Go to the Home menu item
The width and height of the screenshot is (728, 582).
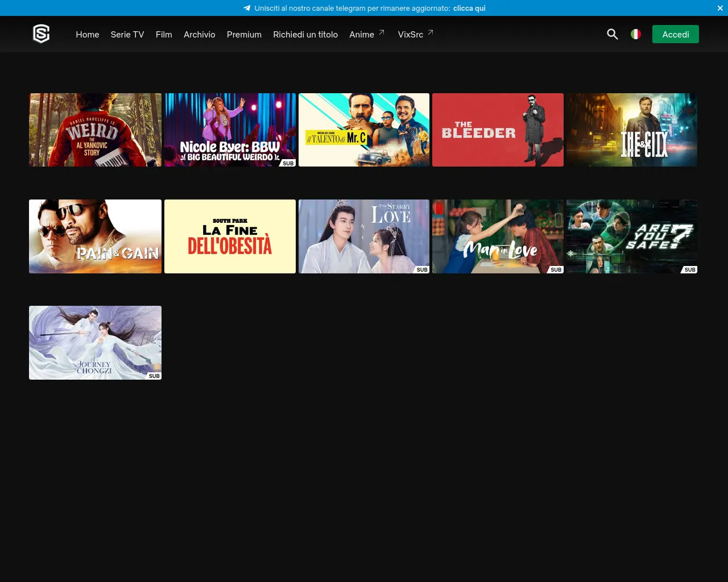pyautogui.click(x=88, y=34)
